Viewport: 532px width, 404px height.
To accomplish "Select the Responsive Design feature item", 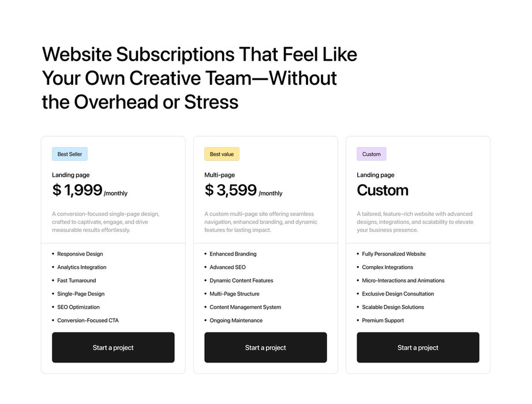I will [80, 254].
